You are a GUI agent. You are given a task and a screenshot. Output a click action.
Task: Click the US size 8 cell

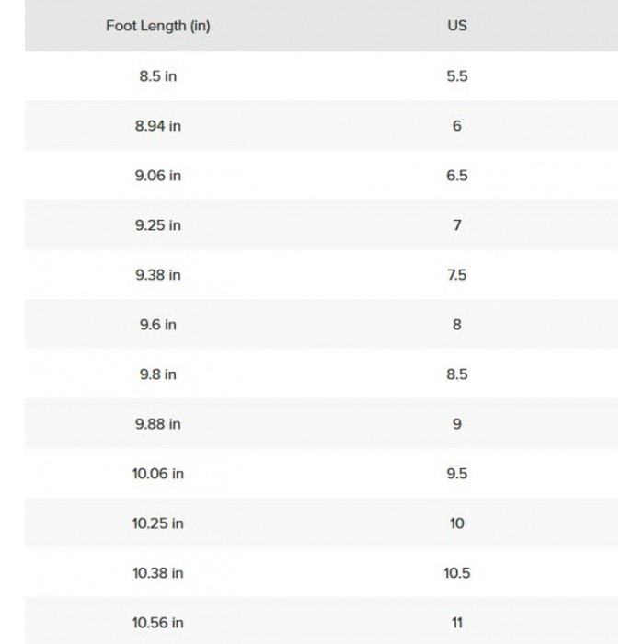point(456,325)
